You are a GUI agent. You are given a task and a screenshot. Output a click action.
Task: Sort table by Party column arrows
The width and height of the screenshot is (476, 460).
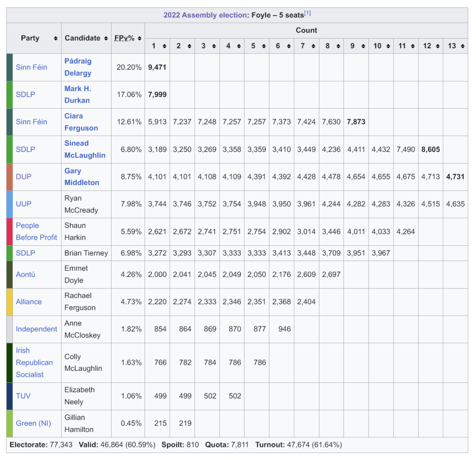tap(56, 38)
